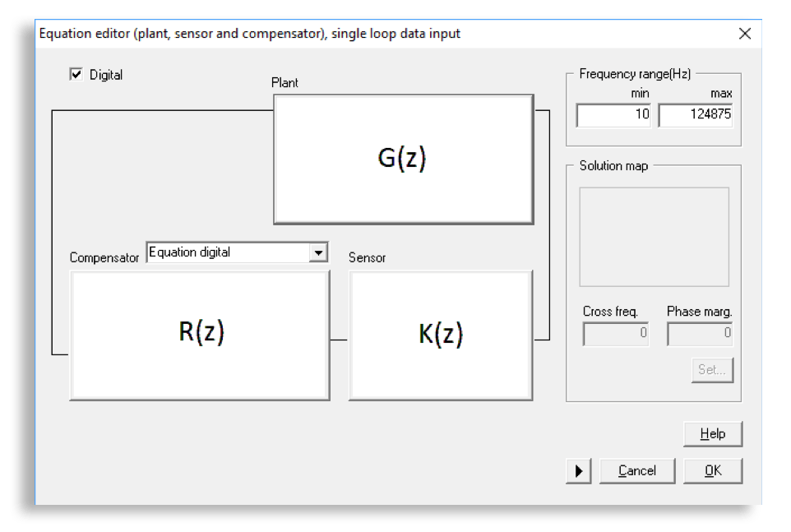Open the Sensor K(z) equation box

point(441,335)
